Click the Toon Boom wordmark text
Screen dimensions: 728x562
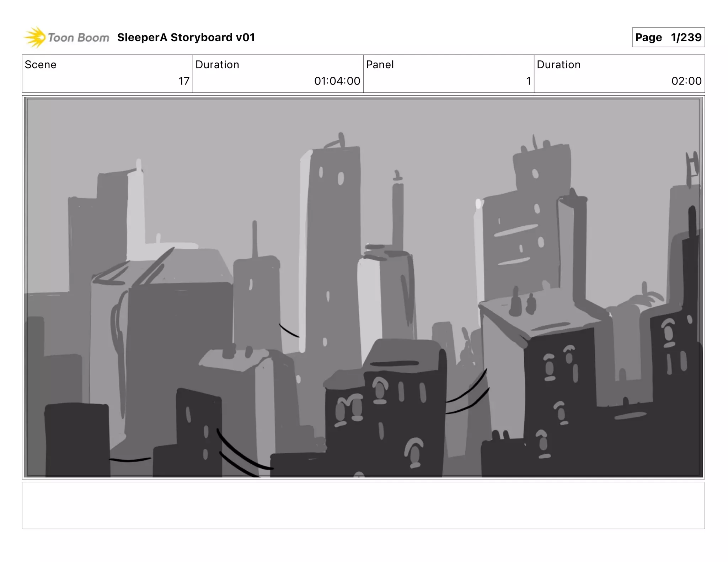(x=79, y=38)
